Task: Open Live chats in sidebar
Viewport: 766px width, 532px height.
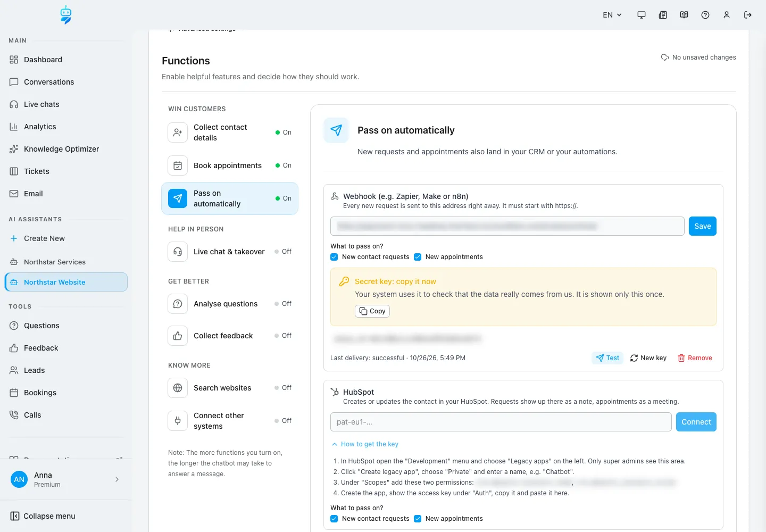Action: click(66, 104)
